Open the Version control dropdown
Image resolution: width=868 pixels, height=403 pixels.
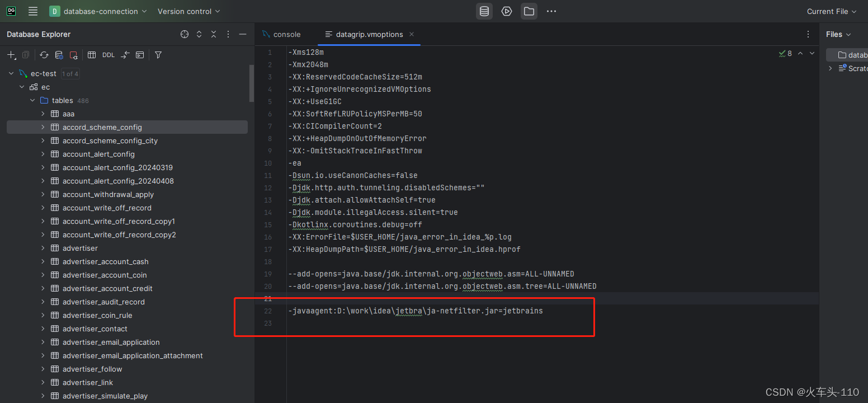click(189, 11)
